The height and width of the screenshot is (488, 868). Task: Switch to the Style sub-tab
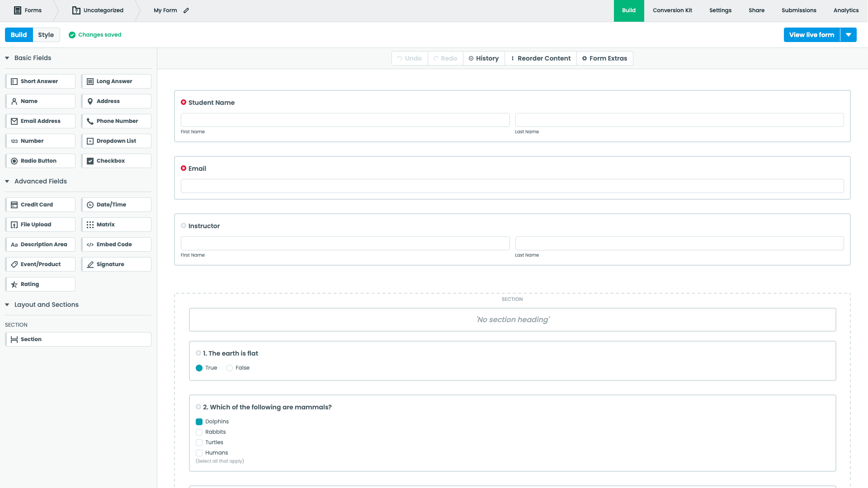[46, 35]
